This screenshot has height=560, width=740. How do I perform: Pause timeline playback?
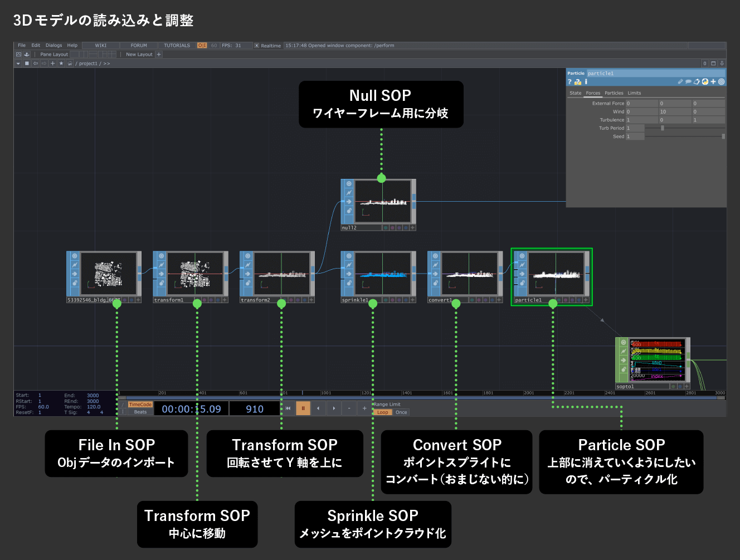(303, 408)
